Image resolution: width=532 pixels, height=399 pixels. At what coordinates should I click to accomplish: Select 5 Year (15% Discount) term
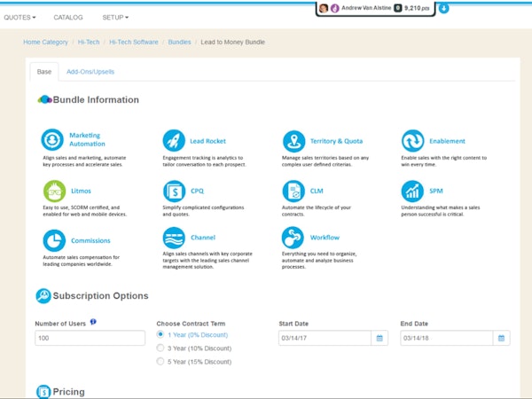[x=160, y=362]
